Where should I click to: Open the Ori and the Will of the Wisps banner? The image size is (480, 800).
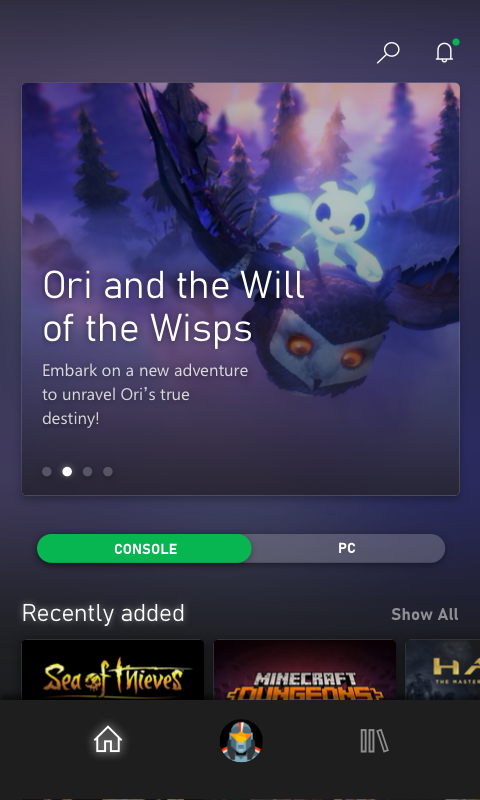click(240, 289)
